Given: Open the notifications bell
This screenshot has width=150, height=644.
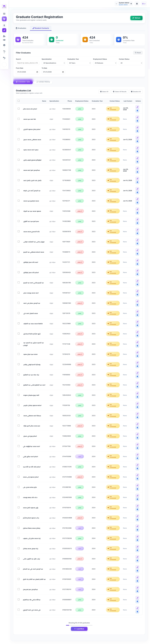Looking at the screenshot, I should coord(137,4).
